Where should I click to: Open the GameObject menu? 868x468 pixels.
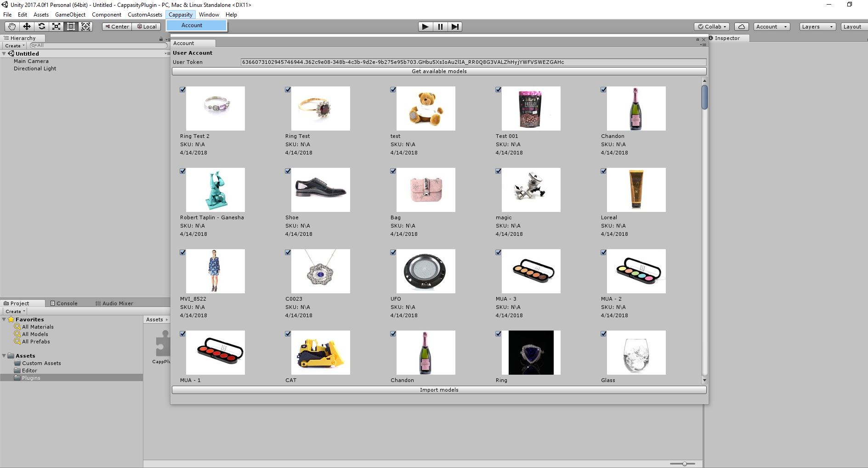(x=70, y=15)
